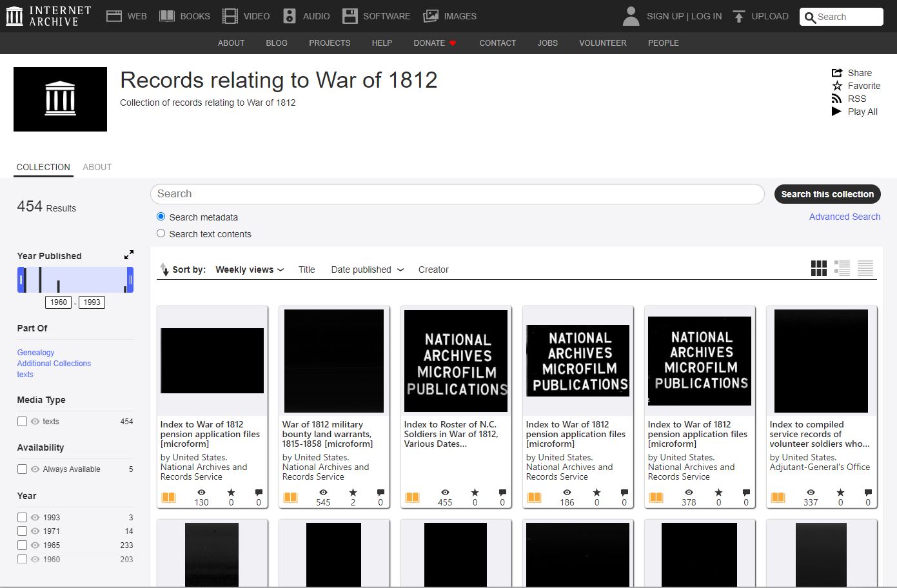Open the Web section icon

tap(114, 16)
